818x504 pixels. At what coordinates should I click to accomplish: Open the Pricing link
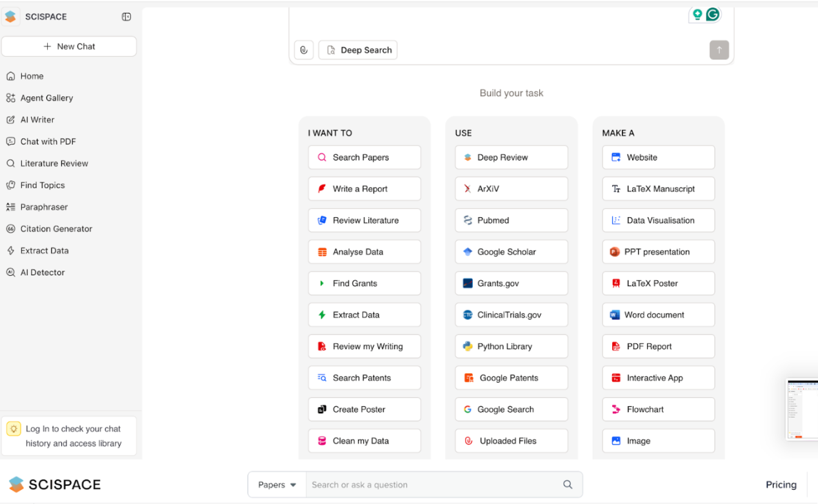click(781, 485)
